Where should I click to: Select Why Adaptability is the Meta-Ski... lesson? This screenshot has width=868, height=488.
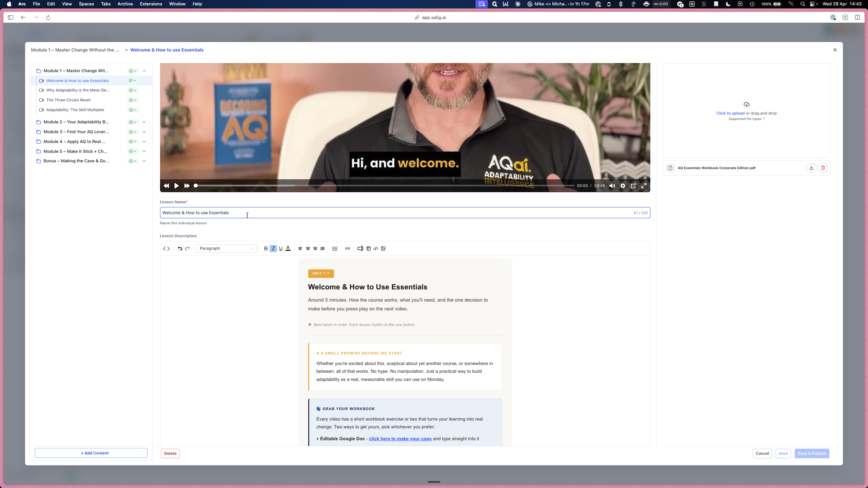78,90
